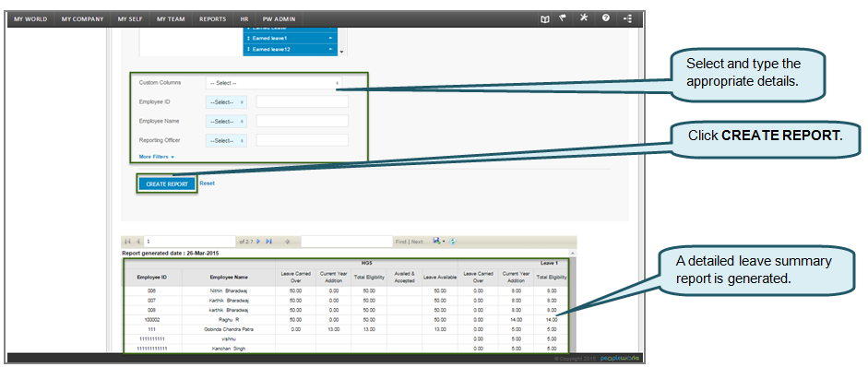Screen dimensions: 868x367
Task: Click the flag icon in top bar
Action: pyautogui.click(x=563, y=18)
